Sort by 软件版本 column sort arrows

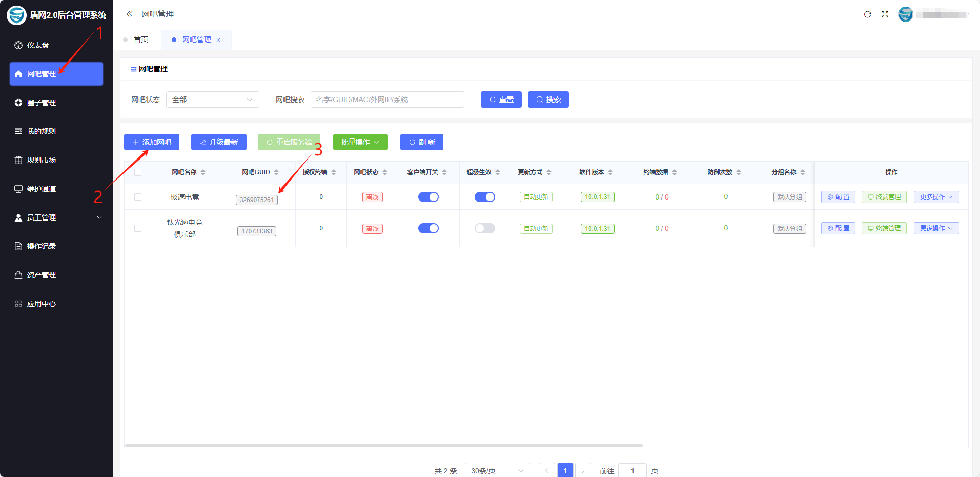(610, 172)
